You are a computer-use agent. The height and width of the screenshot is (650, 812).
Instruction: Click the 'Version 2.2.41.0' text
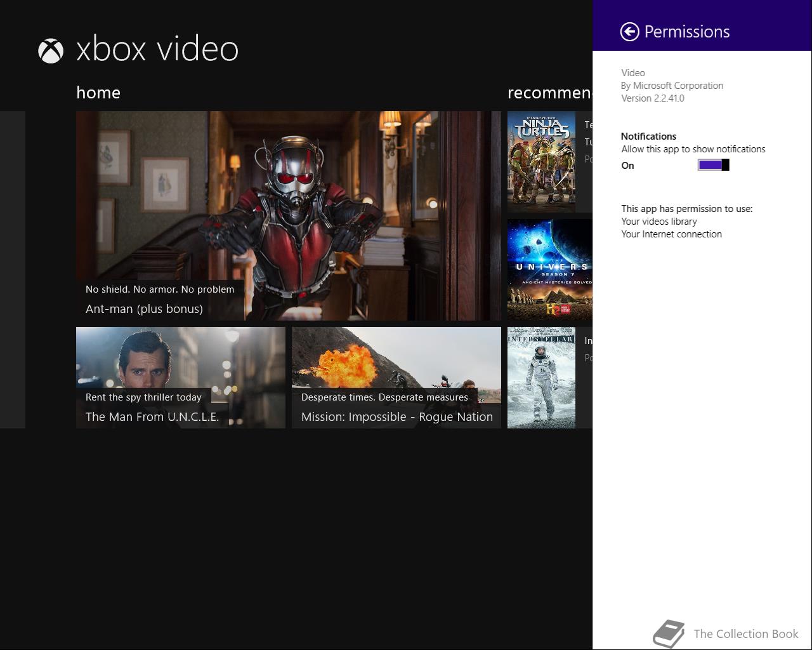[653, 98]
